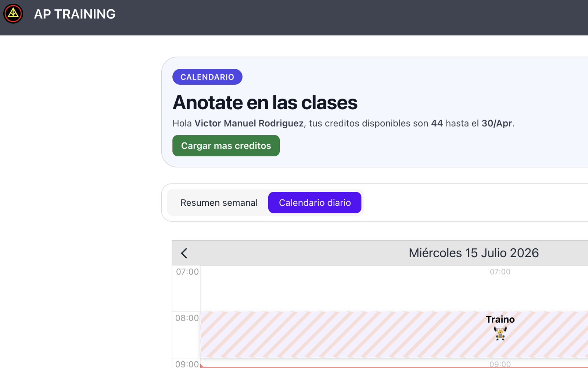Image resolution: width=588 pixels, height=368 pixels.
Task: Click the Anotate en las clases heading
Action: [265, 102]
